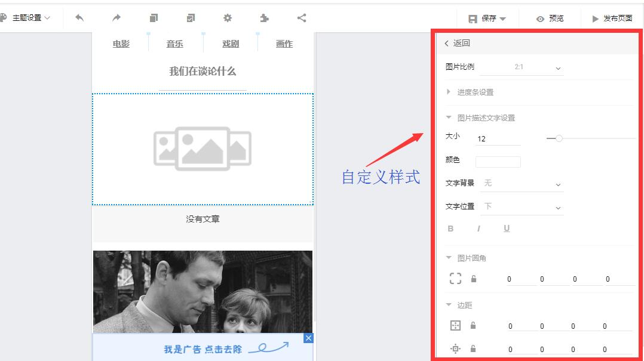The height and width of the screenshot is (361, 644).
Task: Toggle underline for image description text
Action: pos(507,229)
